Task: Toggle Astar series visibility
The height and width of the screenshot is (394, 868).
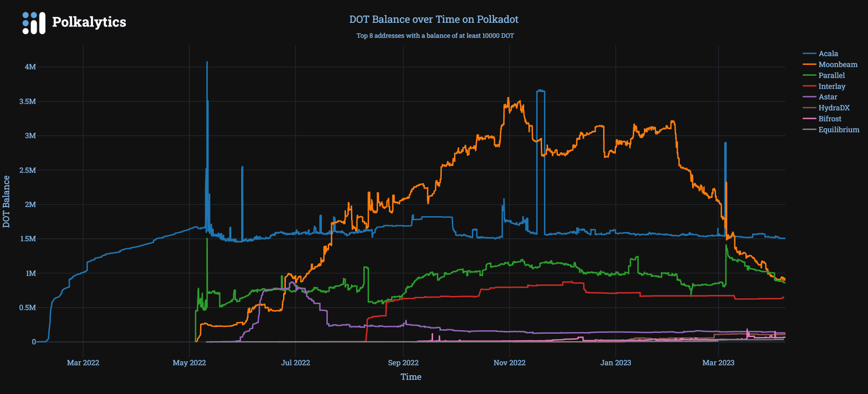Action: pyautogui.click(x=827, y=97)
